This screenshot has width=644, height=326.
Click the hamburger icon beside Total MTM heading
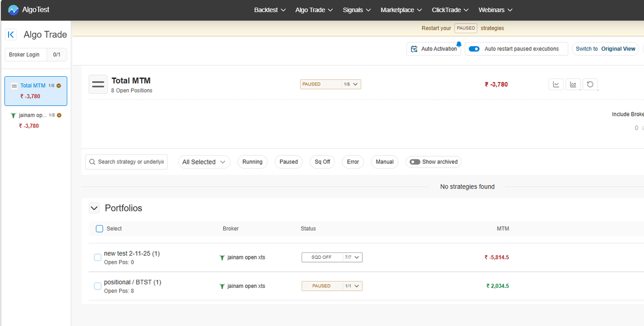(98, 84)
